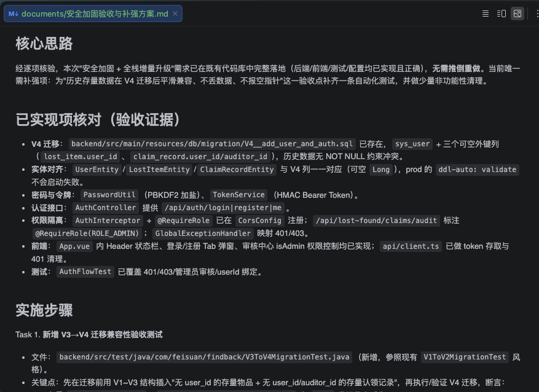Image resolution: width=539 pixels, height=392 pixels.
Task: Click the AuthInterceptor inline code
Action: point(108,221)
